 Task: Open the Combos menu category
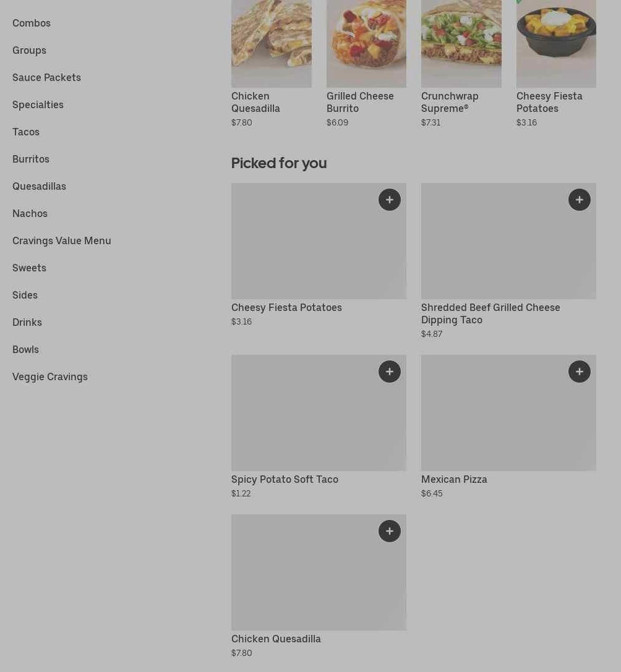tap(32, 23)
